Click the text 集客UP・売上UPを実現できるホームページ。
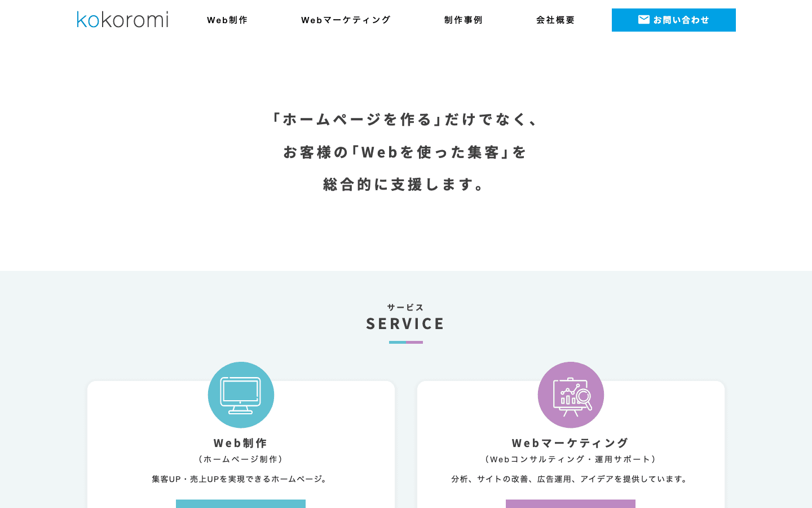The image size is (812, 508). tap(241, 479)
